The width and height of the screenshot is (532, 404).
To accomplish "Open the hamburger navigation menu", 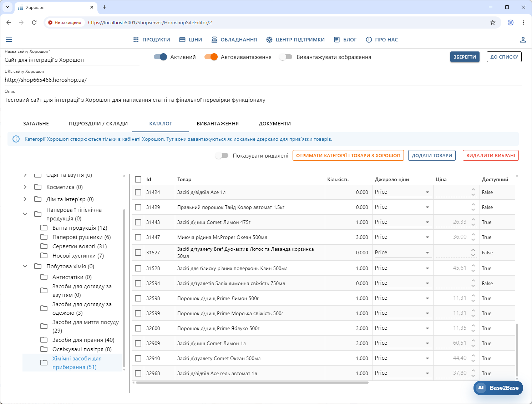I will point(9,40).
